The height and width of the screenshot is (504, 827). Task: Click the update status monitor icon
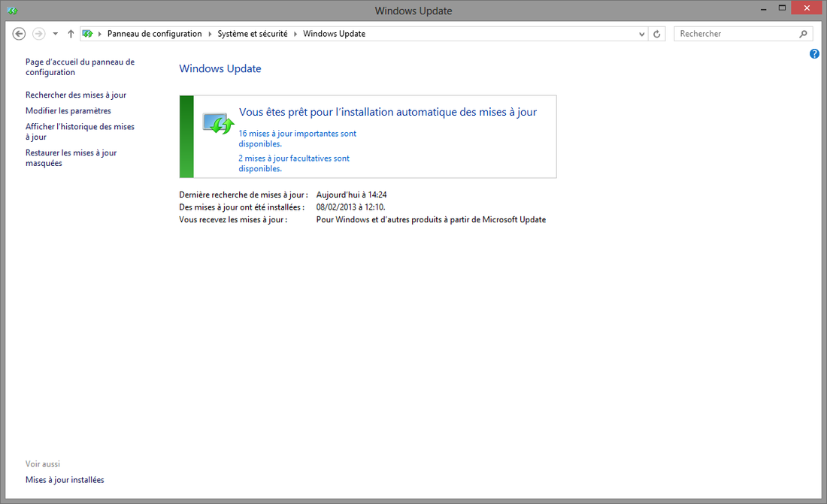coord(218,123)
